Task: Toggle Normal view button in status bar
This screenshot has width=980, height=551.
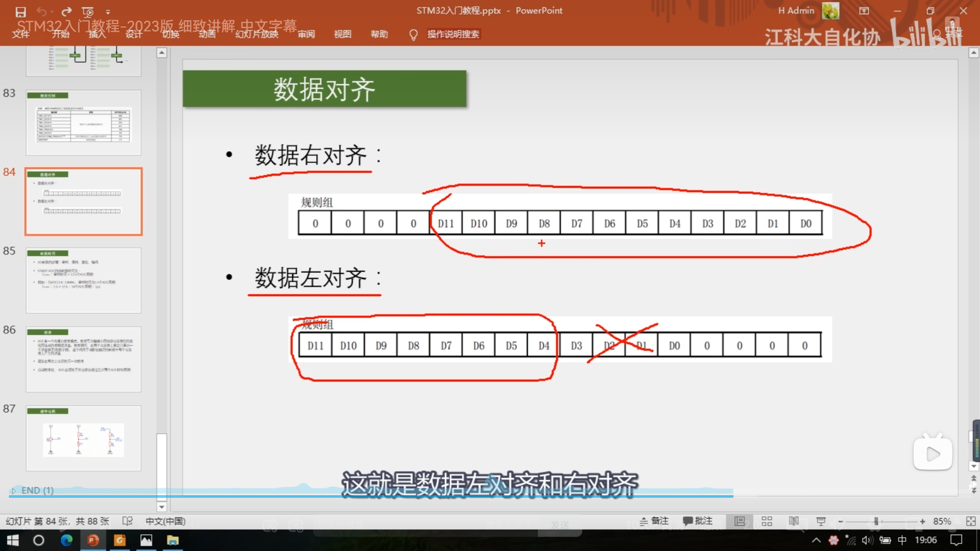Action: pyautogui.click(x=740, y=521)
